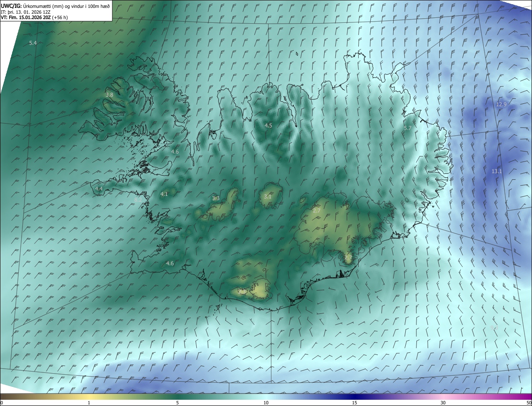Click the 15 tick on the color scale
Image resolution: width=532 pixels, height=406 pixels.
(x=355, y=403)
